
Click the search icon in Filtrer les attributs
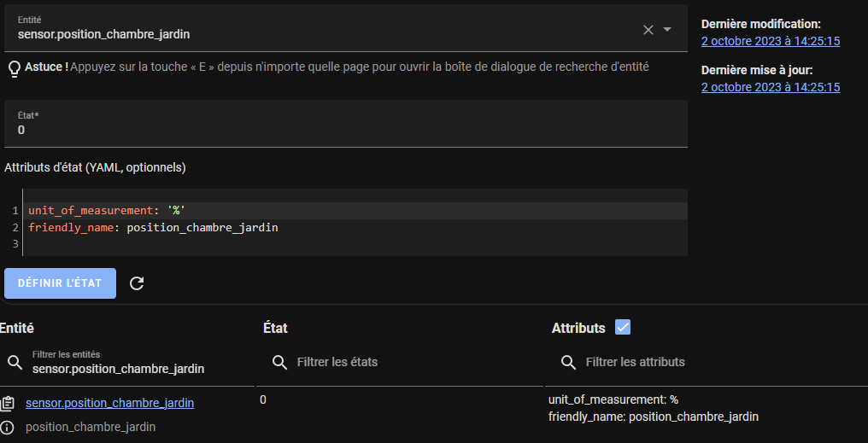568,362
